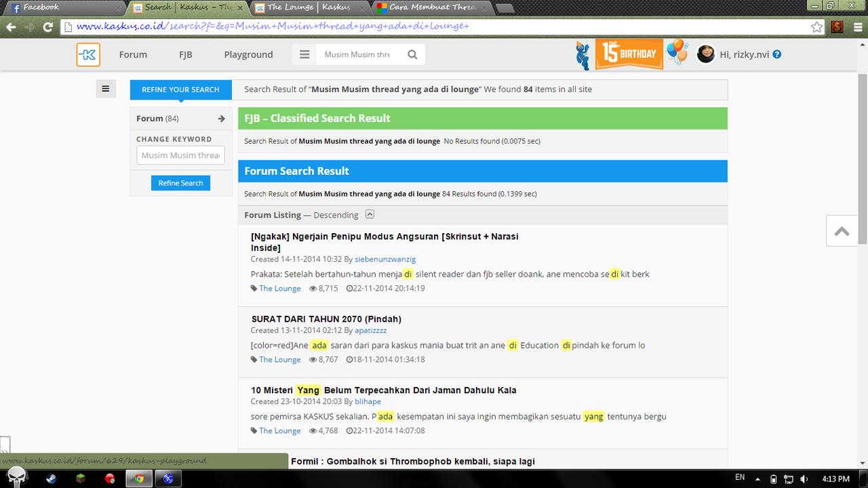The image size is (868, 488).
Task: Open author apatizzzz profile
Action: 370,330
